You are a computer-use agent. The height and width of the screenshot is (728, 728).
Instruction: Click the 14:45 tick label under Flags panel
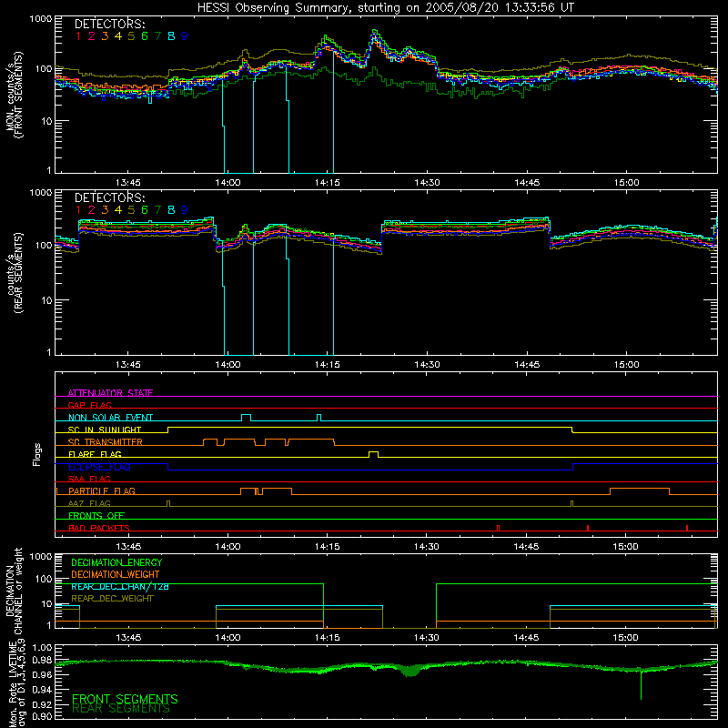pyautogui.click(x=526, y=547)
